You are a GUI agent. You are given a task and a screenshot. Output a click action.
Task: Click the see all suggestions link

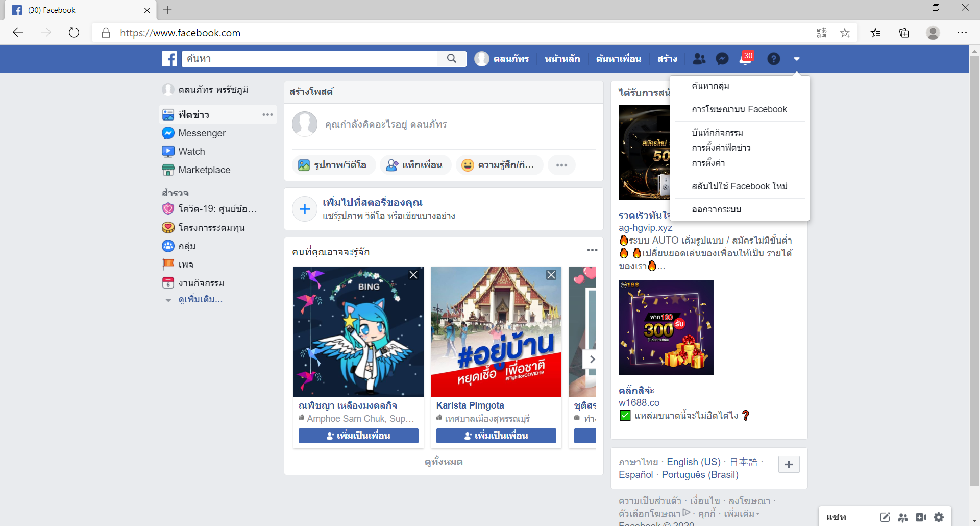pyautogui.click(x=444, y=462)
